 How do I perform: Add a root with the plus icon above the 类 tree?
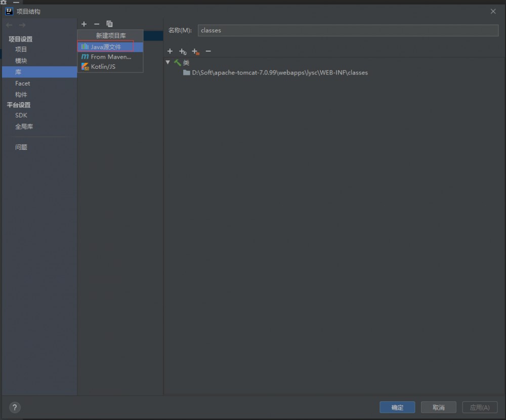coord(170,51)
